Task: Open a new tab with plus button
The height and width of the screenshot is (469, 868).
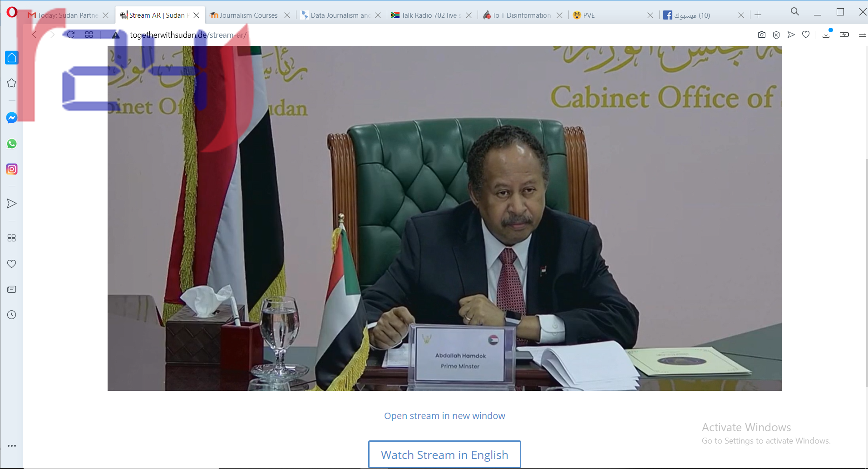Action: (758, 15)
